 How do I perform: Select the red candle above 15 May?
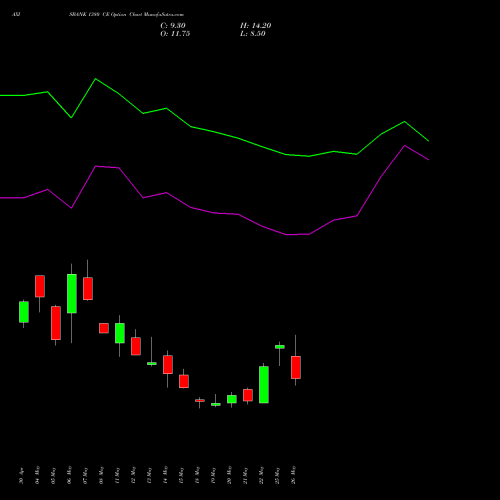tap(184, 381)
